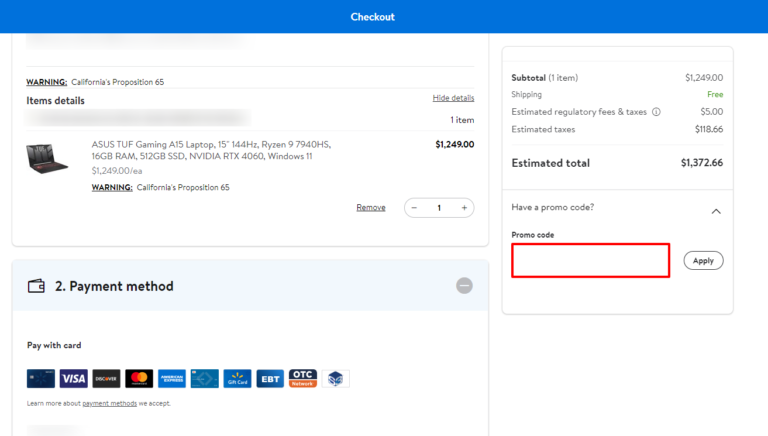Viewport: 768px width, 436px height.
Task: Click the last card icon after OTC Network
Action: (336, 379)
